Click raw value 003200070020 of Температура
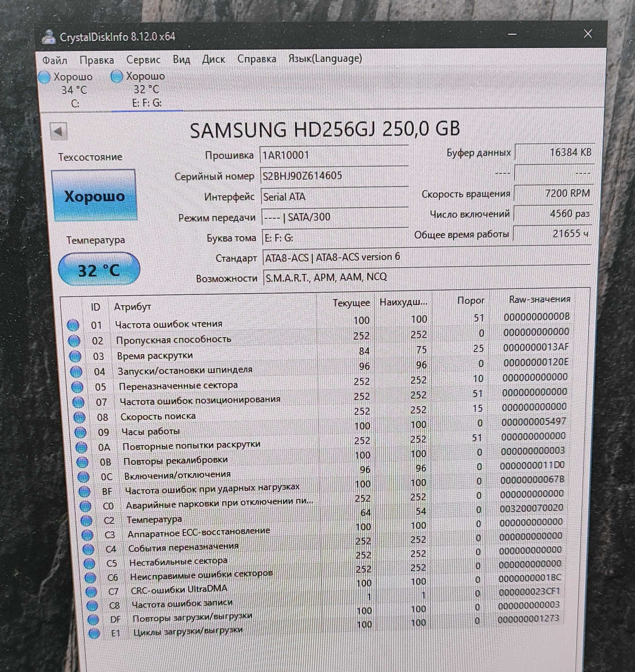Viewport: 635px width, 672px height. pos(531,508)
